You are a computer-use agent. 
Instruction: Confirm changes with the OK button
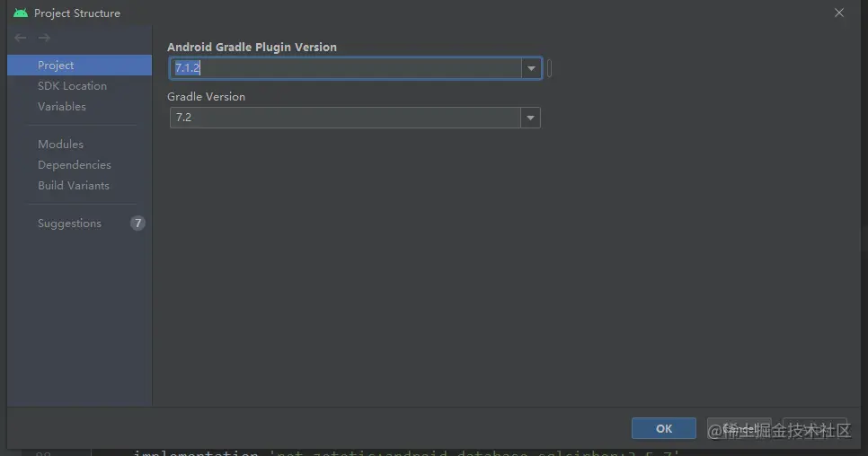pyautogui.click(x=664, y=428)
